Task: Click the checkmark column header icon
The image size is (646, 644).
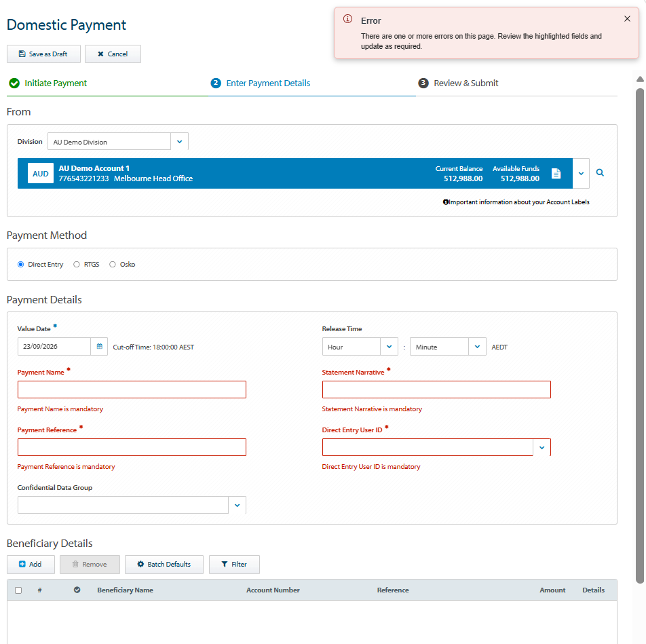Action: pos(77,590)
